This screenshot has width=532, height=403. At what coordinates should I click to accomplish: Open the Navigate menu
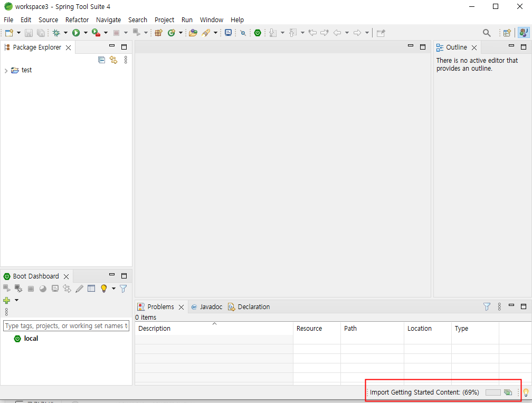[109, 20]
